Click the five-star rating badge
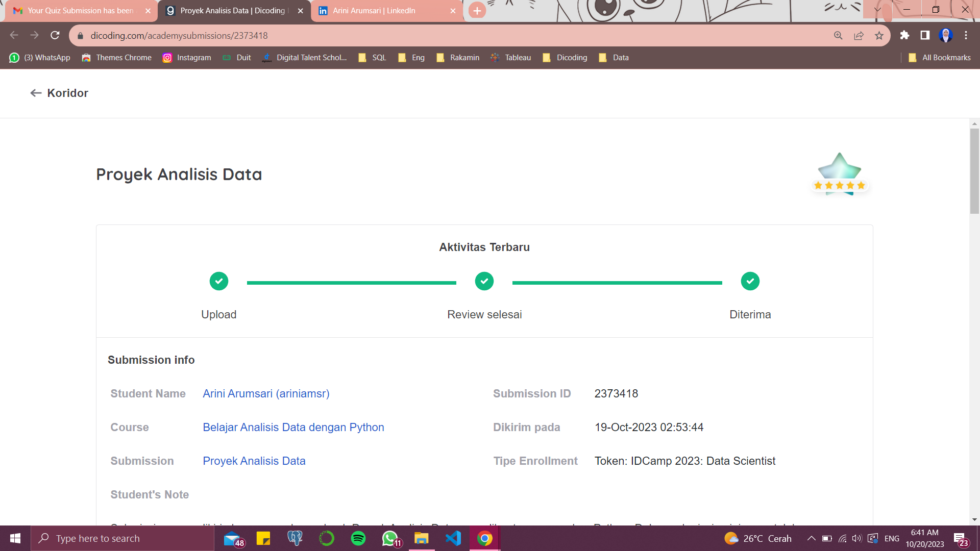 (x=840, y=174)
